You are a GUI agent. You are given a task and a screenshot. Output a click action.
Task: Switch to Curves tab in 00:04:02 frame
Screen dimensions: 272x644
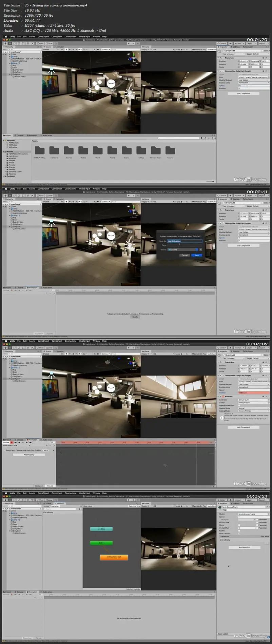tap(50, 486)
